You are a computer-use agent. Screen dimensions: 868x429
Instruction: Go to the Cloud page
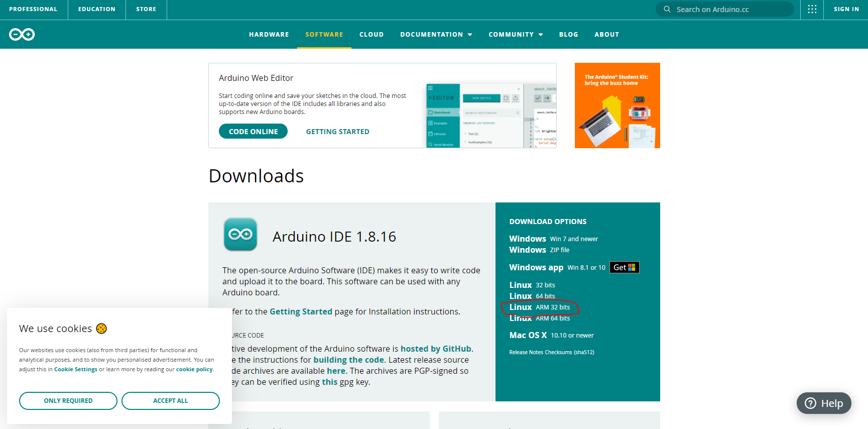[x=371, y=35]
